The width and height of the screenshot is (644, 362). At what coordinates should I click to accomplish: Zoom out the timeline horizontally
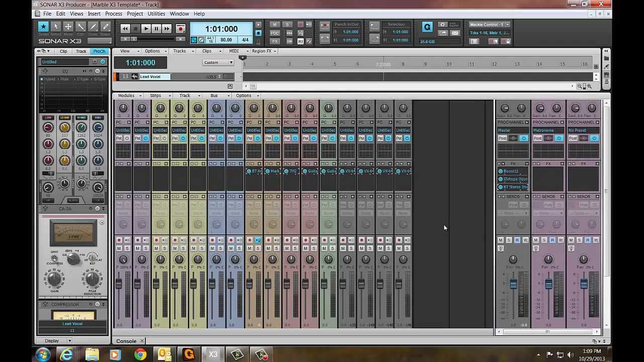coord(581,86)
